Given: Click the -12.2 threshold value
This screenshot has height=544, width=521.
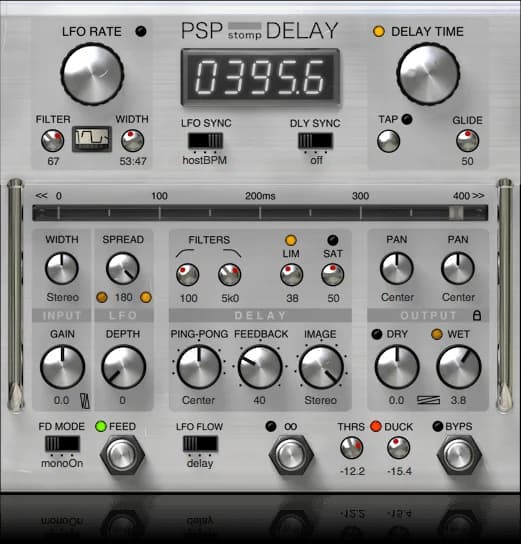Looking at the screenshot, I should point(352,471).
